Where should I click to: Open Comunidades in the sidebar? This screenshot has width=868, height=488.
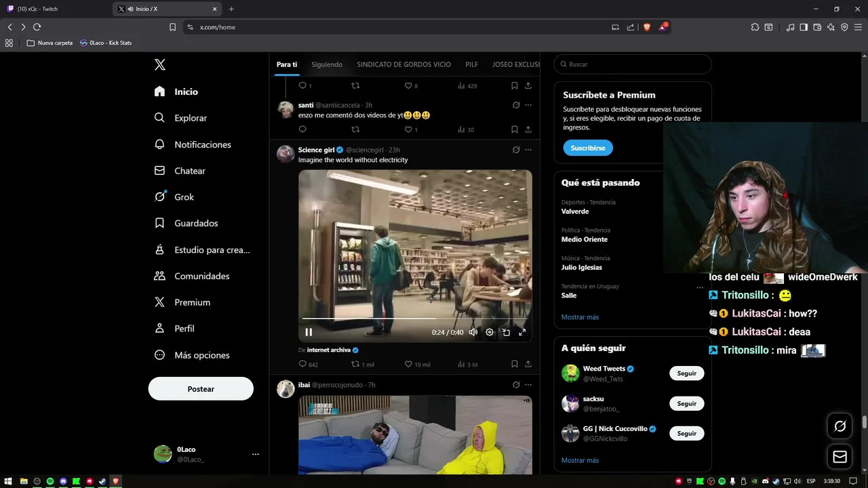coord(192,276)
